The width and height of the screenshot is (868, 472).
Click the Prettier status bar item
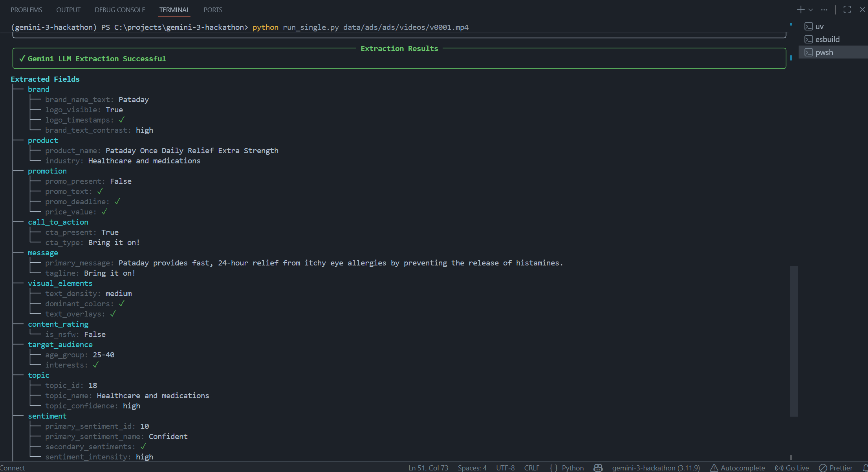pyautogui.click(x=836, y=468)
